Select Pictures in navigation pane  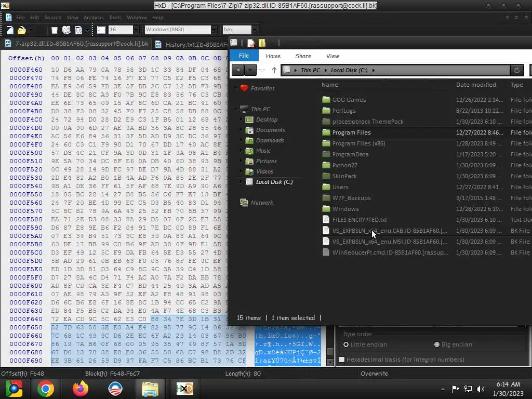pos(266,161)
